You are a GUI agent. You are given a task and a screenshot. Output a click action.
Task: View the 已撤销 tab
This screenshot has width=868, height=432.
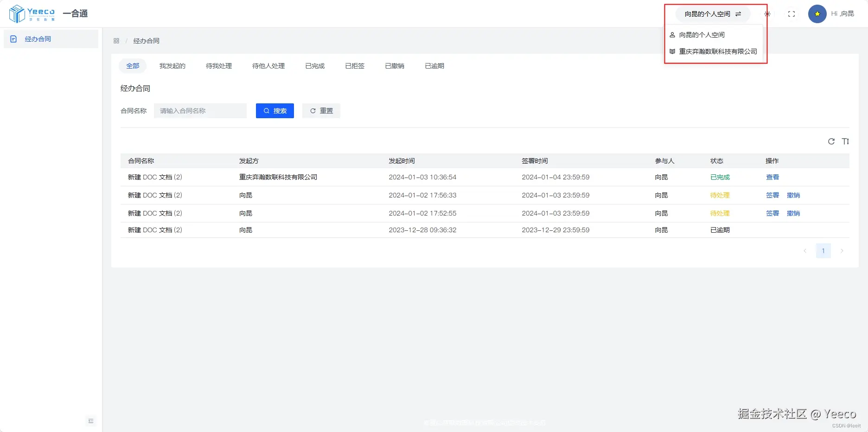pyautogui.click(x=395, y=66)
